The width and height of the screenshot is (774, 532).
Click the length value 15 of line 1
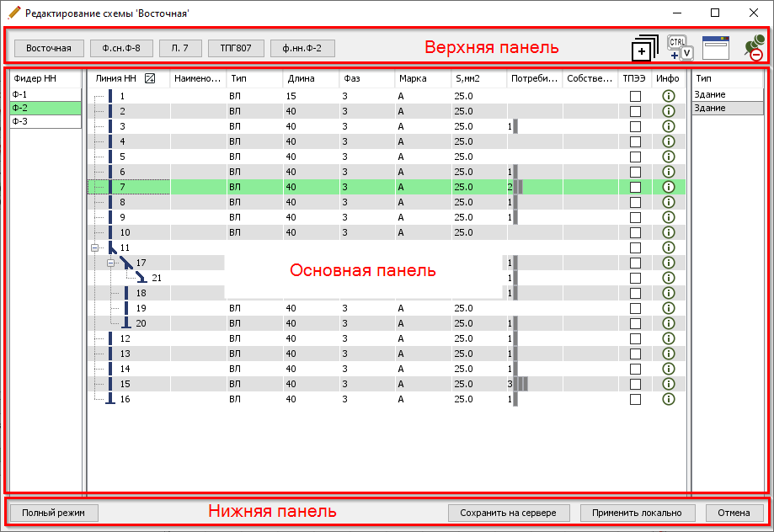tap(291, 96)
